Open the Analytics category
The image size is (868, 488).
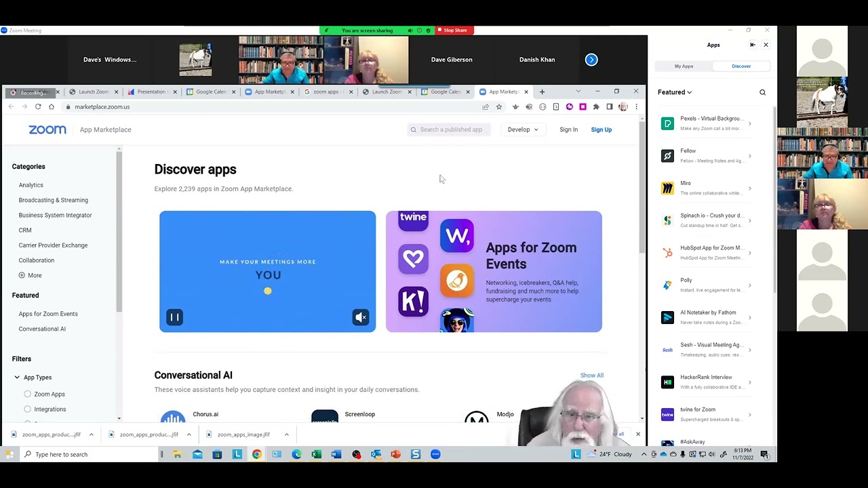tap(31, 185)
